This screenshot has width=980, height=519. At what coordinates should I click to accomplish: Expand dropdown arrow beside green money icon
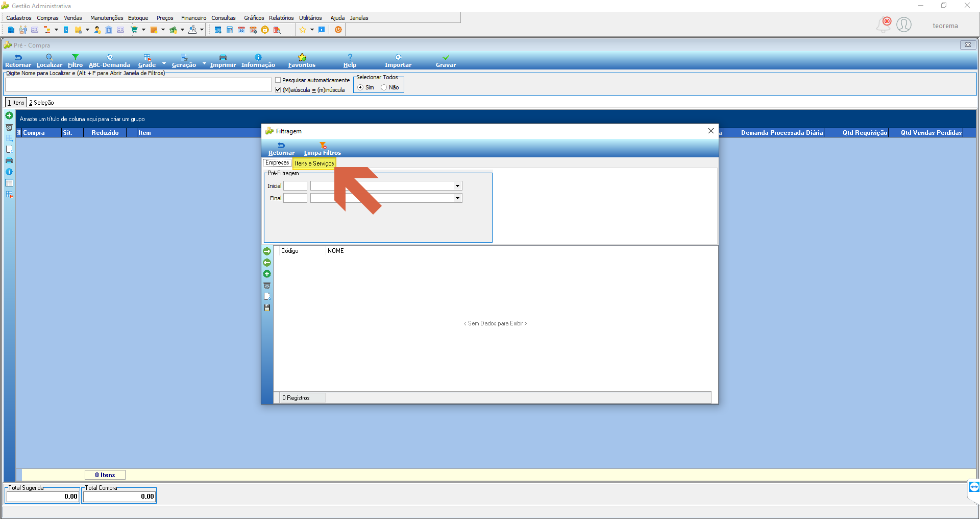tap(182, 30)
